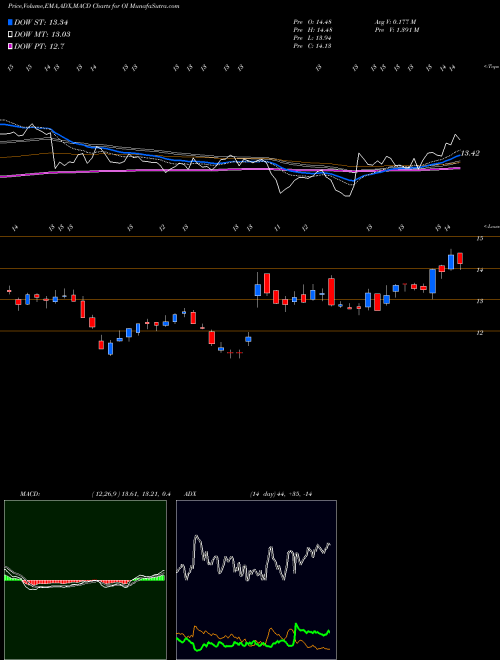Image resolution: width=500 pixels, height=660 pixels.
Task: Click the white DOW MT legend swatch
Action: coord(11,35)
